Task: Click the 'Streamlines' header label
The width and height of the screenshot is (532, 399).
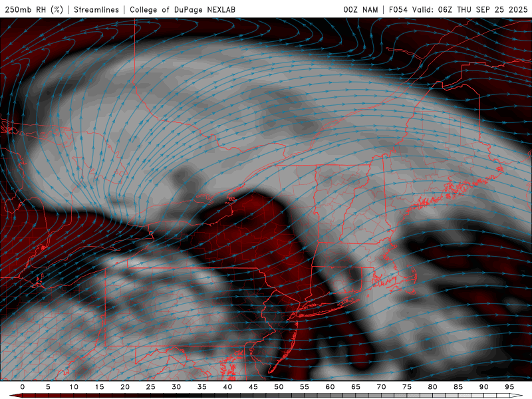Action: 96,9
